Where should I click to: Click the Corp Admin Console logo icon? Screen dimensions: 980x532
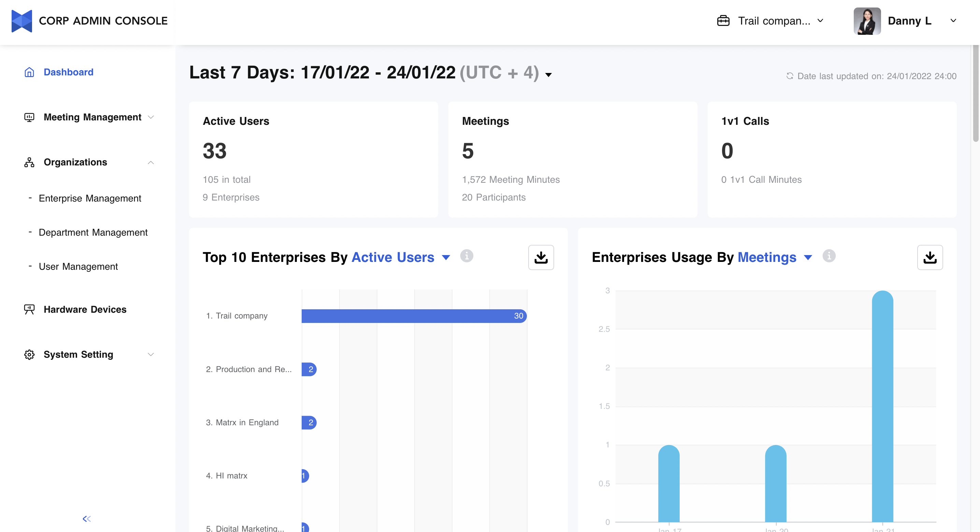(x=22, y=21)
